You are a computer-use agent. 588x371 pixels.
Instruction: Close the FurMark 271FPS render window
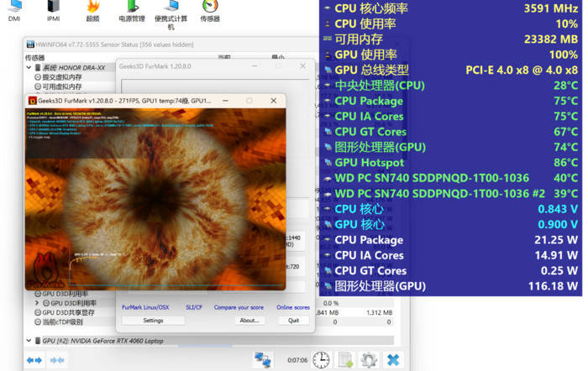click(x=273, y=101)
